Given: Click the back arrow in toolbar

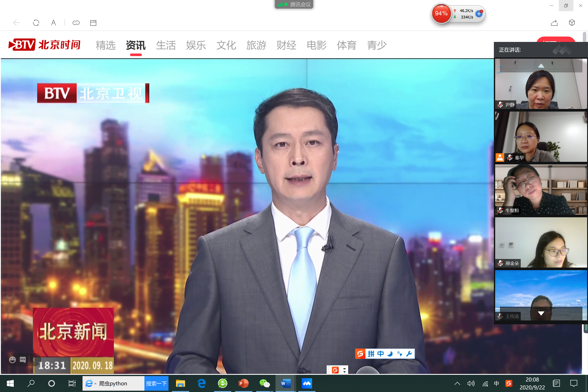Looking at the screenshot, I should coord(17,23).
